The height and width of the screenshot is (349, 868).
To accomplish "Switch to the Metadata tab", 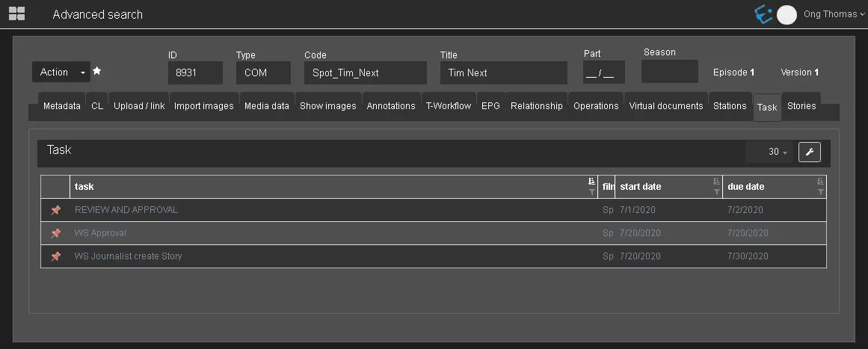I will tap(61, 106).
